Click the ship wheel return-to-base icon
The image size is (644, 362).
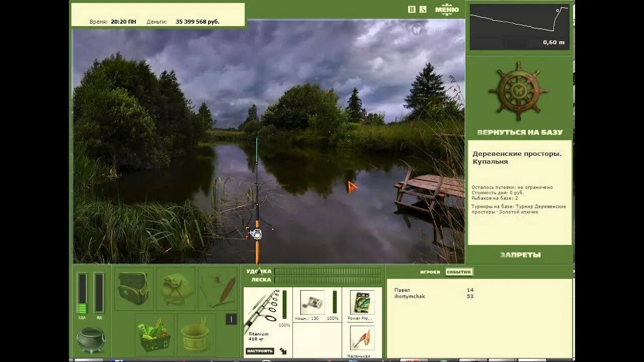[x=518, y=91]
